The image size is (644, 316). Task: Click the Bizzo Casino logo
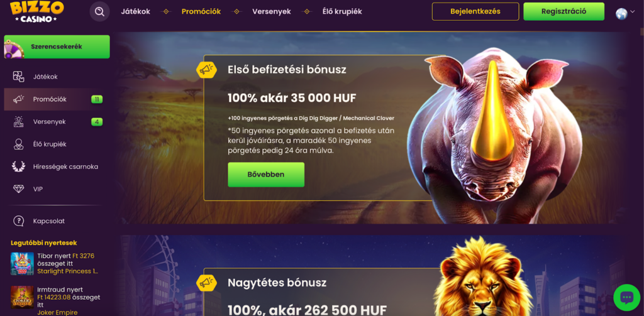pyautogui.click(x=37, y=11)
